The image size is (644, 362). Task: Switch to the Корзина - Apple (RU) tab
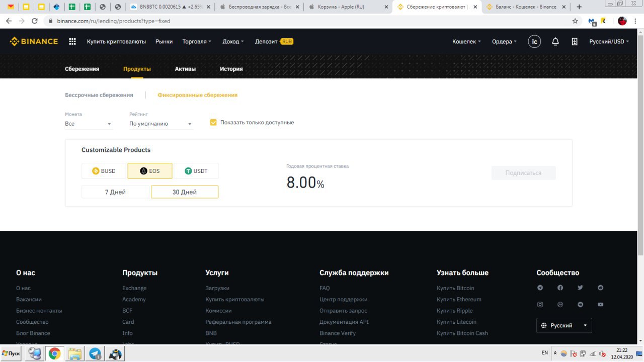(347, 7)
